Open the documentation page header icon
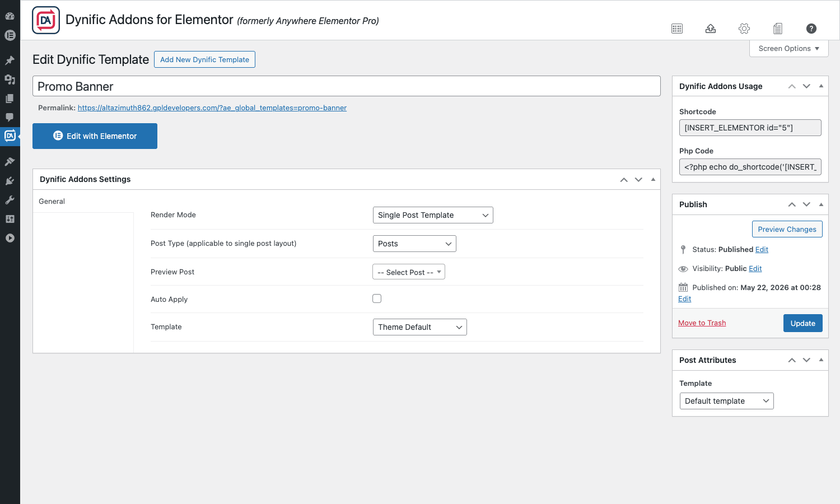The height and width of the screenshot is (504, 840). [x=778, y=29]
